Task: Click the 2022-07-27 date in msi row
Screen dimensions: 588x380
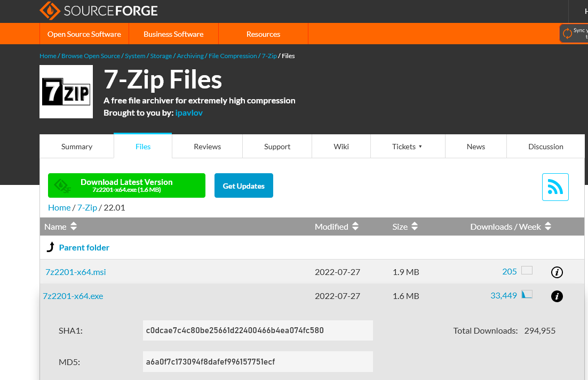Action: point(338,272)
